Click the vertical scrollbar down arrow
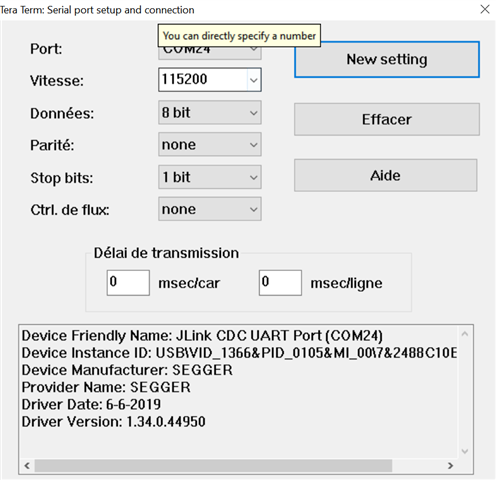This screenshot has height=480, width=496. (465, 451)
